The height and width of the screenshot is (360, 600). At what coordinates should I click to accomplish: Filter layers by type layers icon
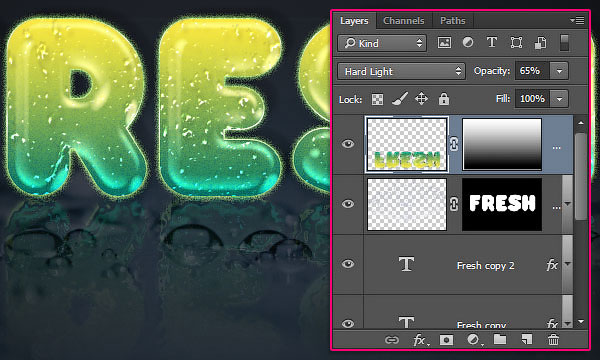[x=492, y=42]
